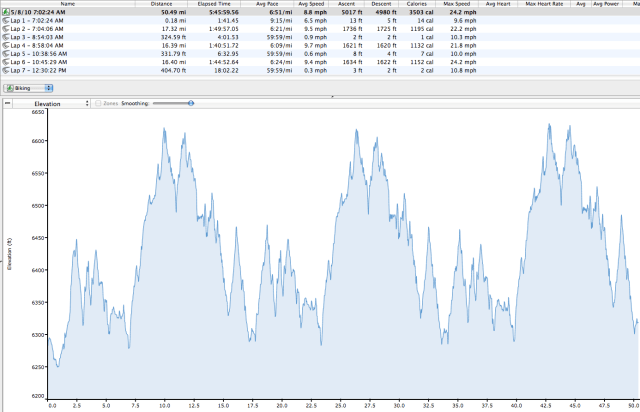Click the activity icon beside 5/8/10 7:02:24 AM
Screen dimensions: 640x412
(x=5, y=12)
